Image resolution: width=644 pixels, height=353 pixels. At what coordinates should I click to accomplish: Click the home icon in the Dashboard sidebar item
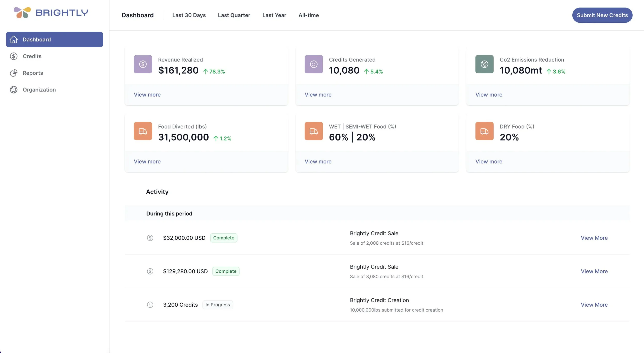[14, 39]
